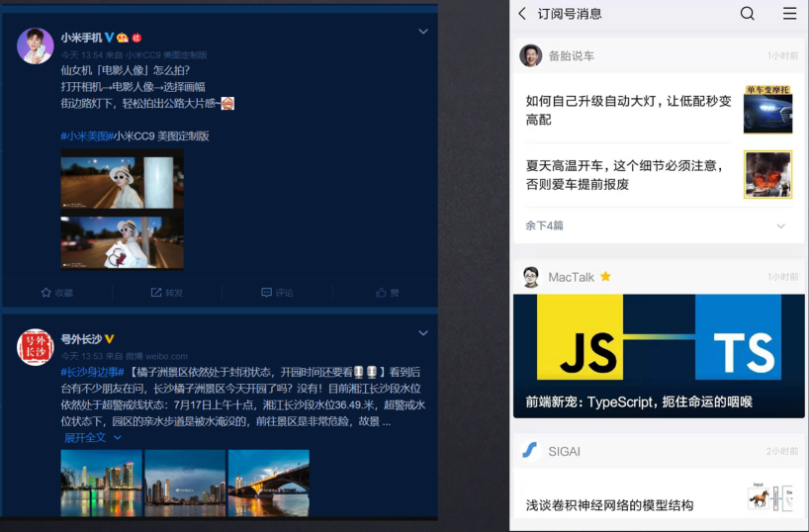Open first 小米手机 post photo thumbnail

click(x=123, y=183)
